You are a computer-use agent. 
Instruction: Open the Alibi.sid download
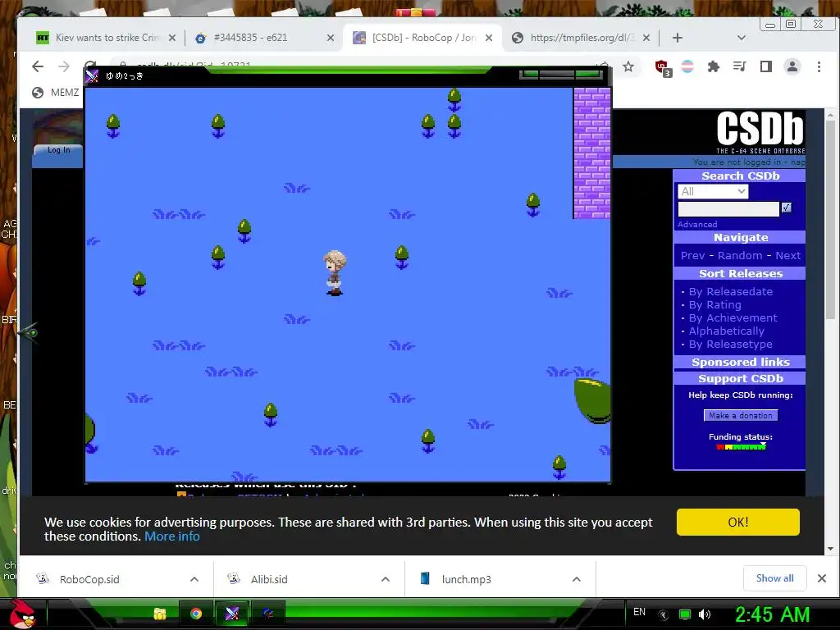pos(269,579)
